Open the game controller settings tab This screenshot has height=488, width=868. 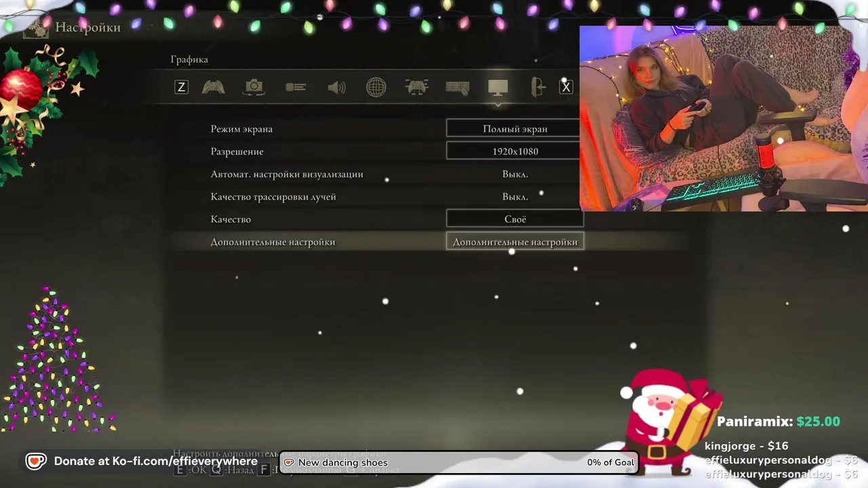(214, 87)
